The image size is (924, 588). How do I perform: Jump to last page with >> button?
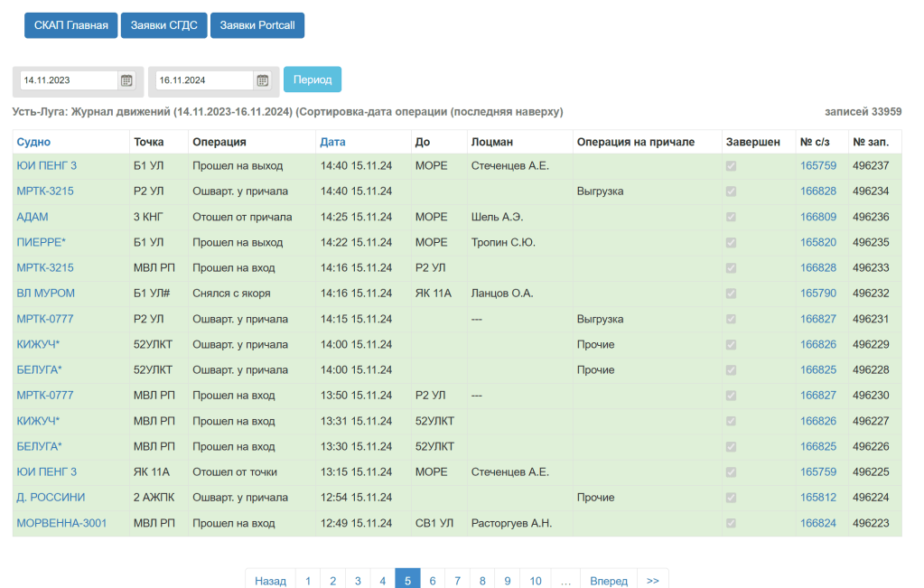coord(652,581)
